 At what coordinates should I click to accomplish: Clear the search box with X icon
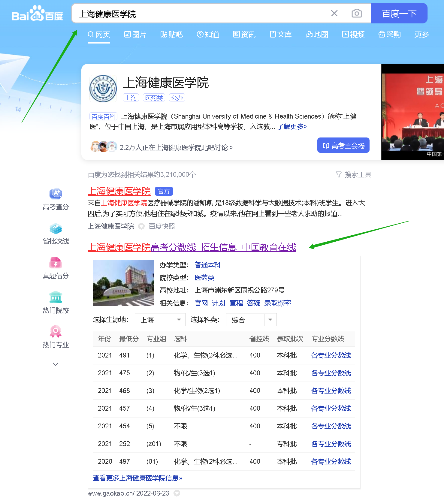click(334, 14)
